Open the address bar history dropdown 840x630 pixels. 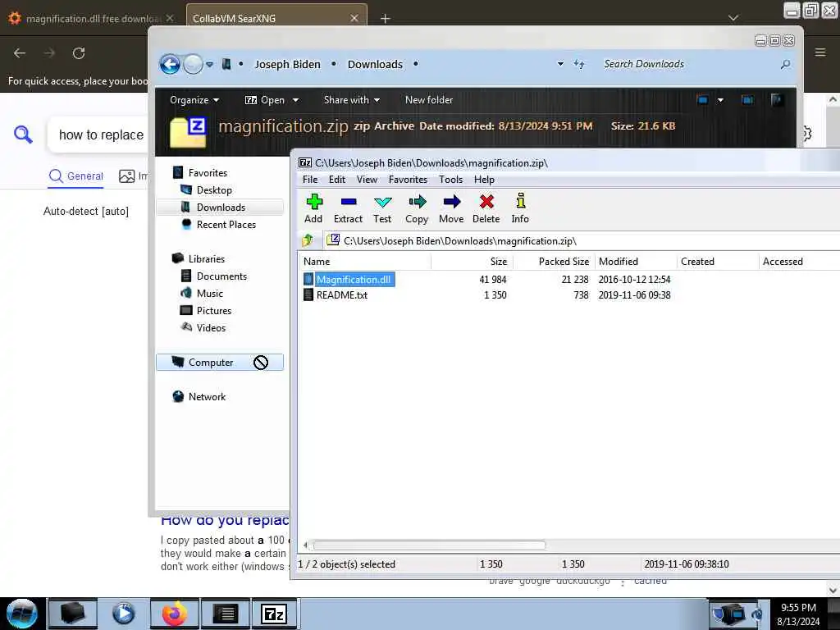coord(560,64)
